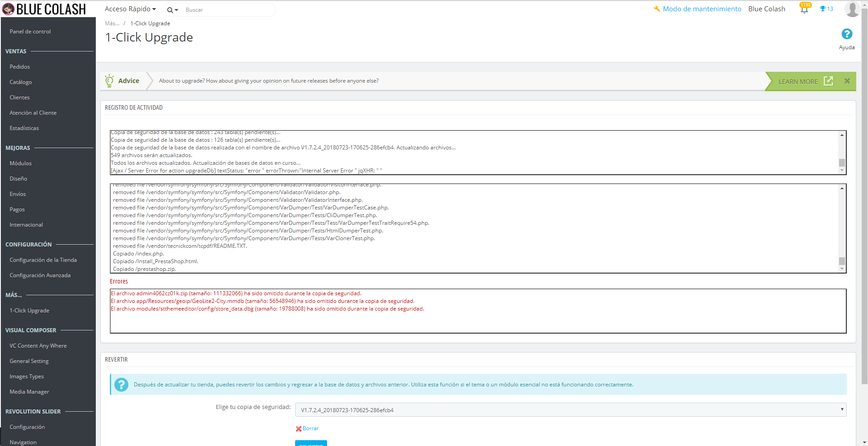The width and height of the screenshot is (868, 446).
Task: Select 1-Click Upgrade in sidebar
Action: pyautogui.click(x=29, y=311)
